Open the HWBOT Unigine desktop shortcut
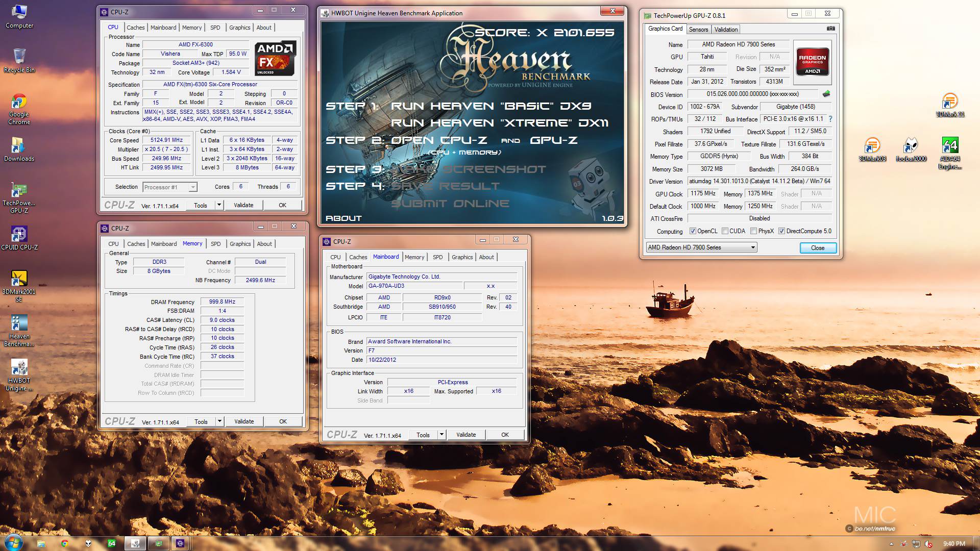The image size is (980, 551). [19, 375]
